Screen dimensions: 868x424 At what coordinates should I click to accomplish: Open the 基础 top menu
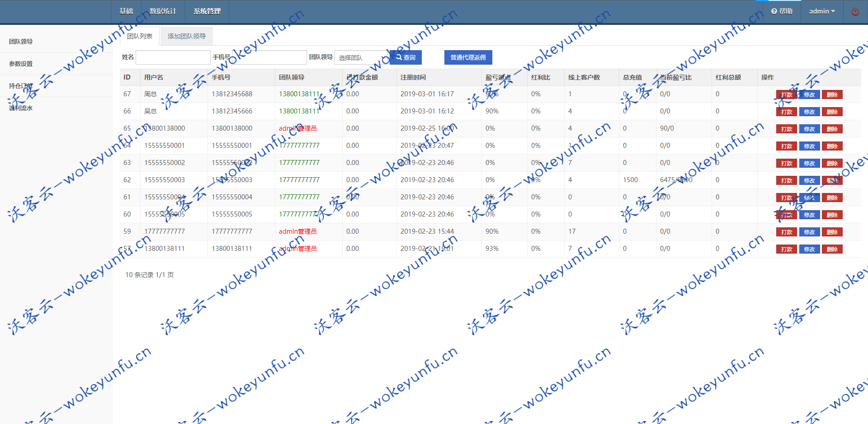point(126,11)
